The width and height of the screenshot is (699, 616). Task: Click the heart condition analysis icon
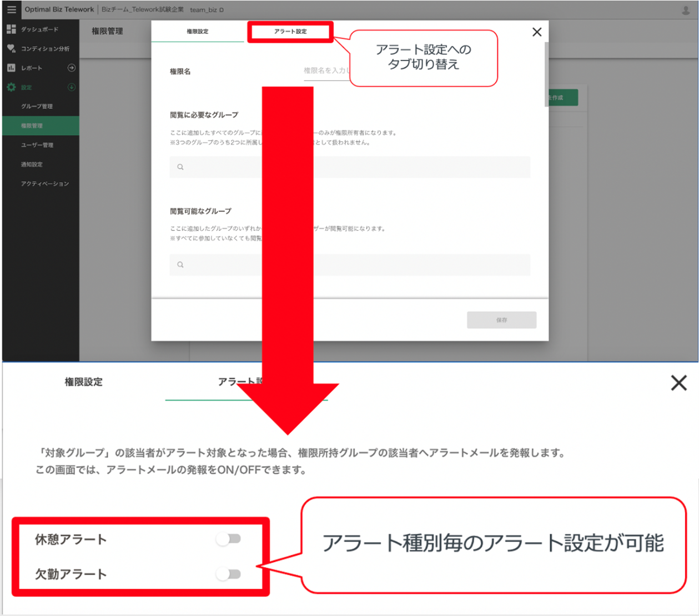[x=11, y=48]
